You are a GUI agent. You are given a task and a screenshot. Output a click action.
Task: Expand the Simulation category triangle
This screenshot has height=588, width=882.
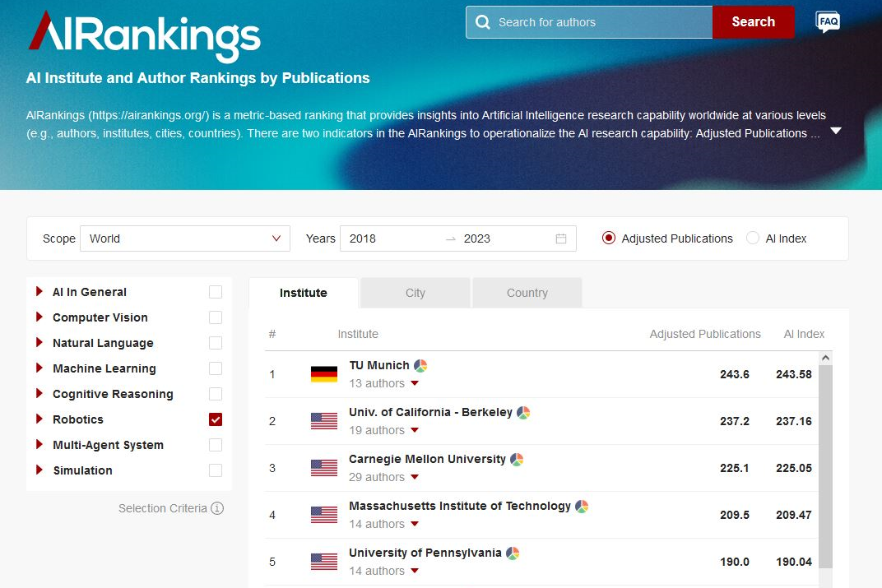tap(39, 470)
